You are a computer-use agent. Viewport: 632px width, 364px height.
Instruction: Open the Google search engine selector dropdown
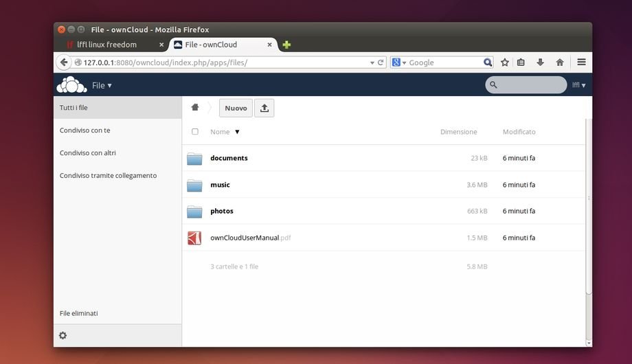[398, 62]
